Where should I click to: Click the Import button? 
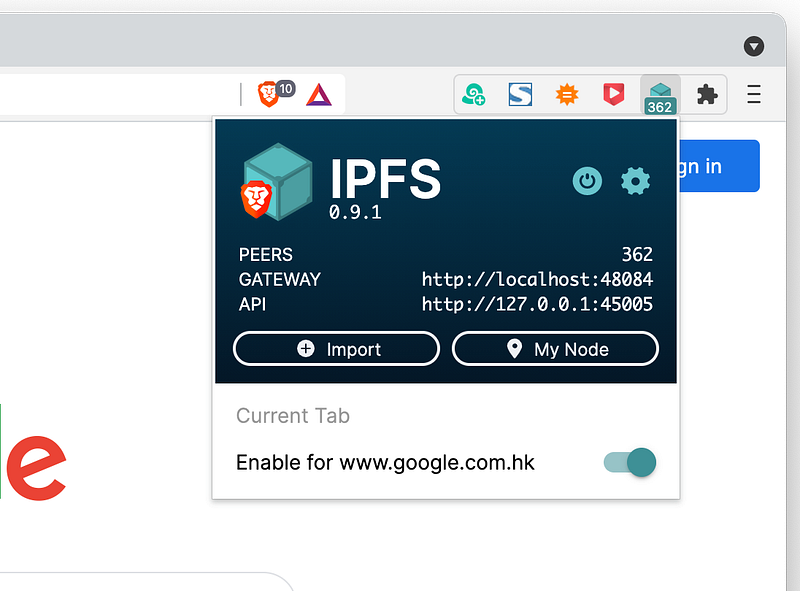[x=336, y=349]
